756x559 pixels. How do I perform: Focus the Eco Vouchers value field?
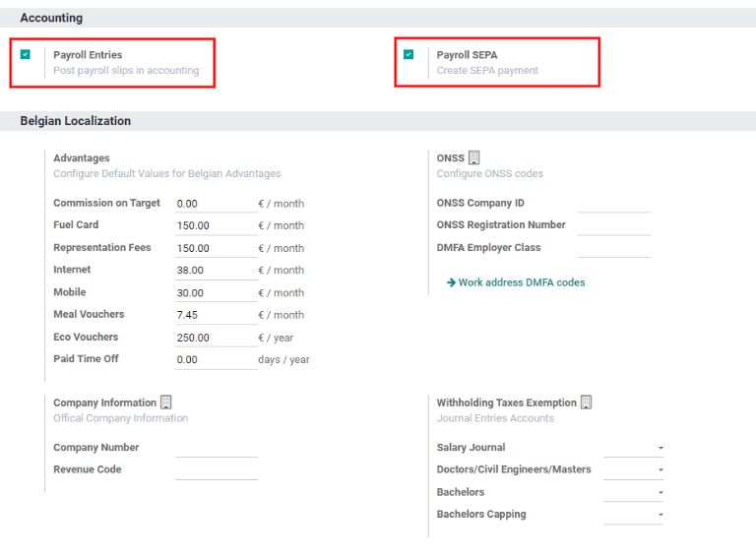pyautogui.click(x=216, y=338)
